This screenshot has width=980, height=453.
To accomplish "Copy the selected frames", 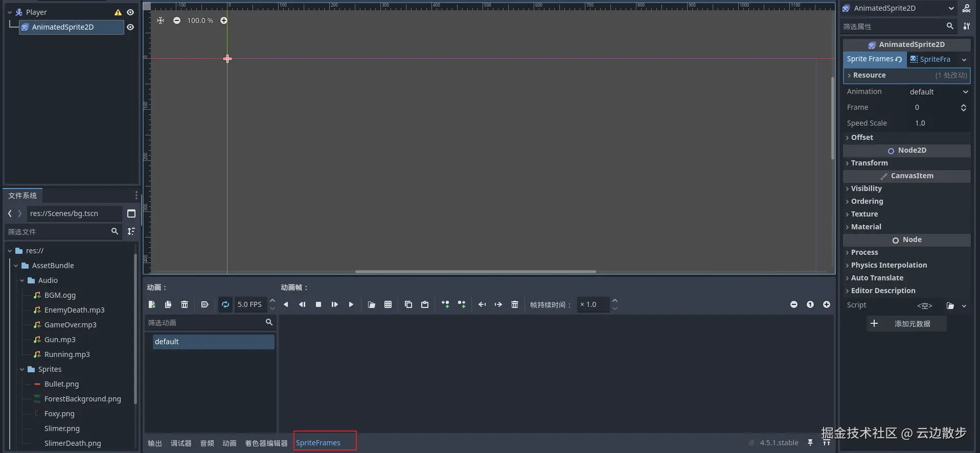I will pyautogui.click(x=408, y=304).
